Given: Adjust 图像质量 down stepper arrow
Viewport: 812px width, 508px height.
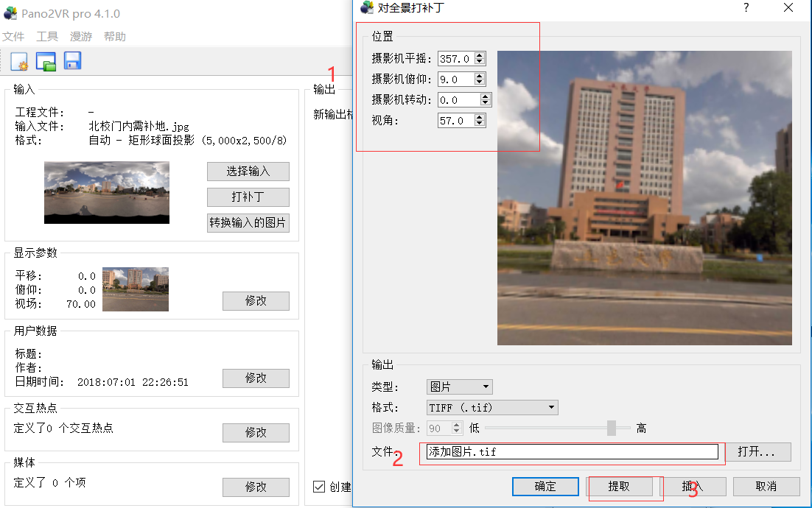Looking at the screenshot, I should tap(455, 431).
